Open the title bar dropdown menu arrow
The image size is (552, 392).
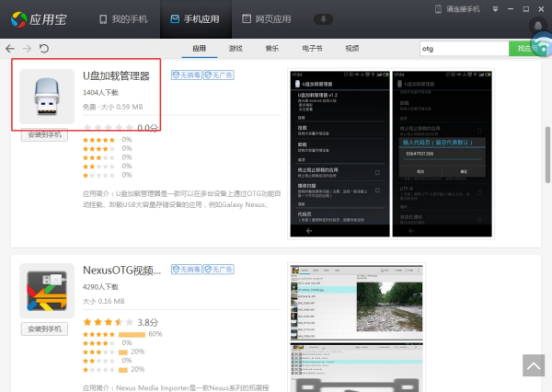click(x=495, y=9)
